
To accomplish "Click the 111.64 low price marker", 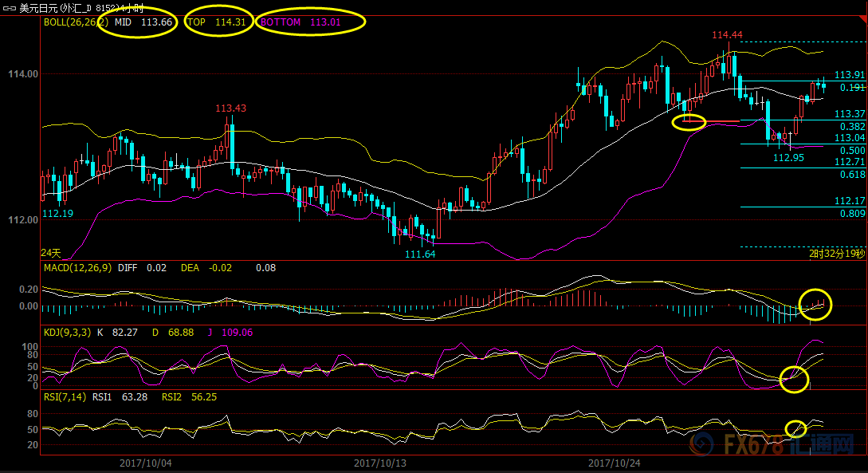I will pyautogui.click(x=420, y=254).
